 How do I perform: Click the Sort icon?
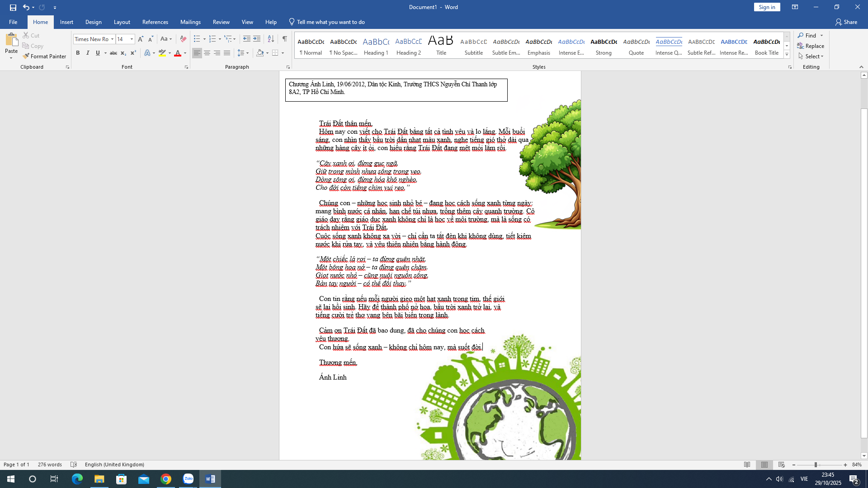coord(271,39)
